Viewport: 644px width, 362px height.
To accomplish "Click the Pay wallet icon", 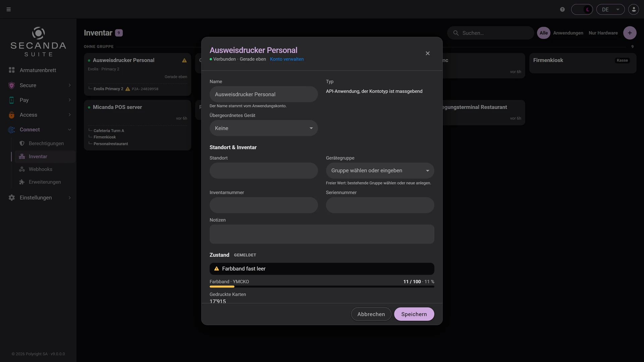I will click(x=12, y=100).
